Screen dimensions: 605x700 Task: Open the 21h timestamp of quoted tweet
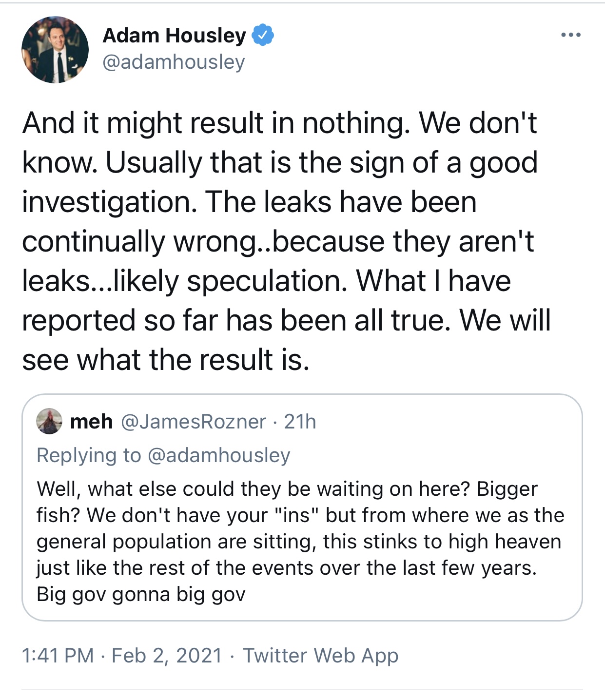[x=300, y=421]
